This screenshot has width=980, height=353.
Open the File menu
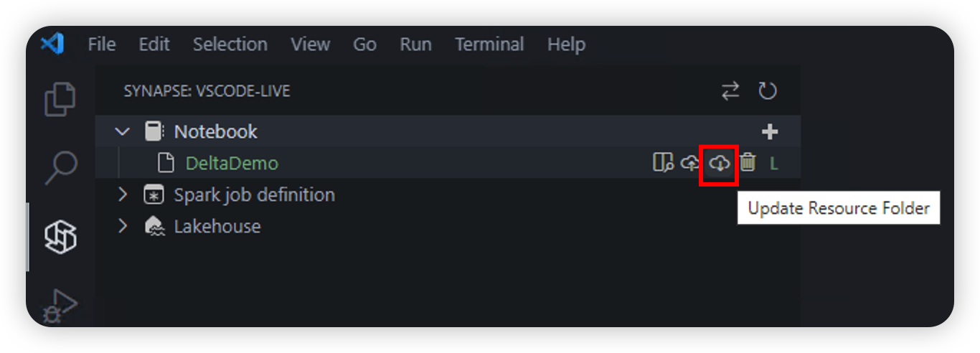101,44
